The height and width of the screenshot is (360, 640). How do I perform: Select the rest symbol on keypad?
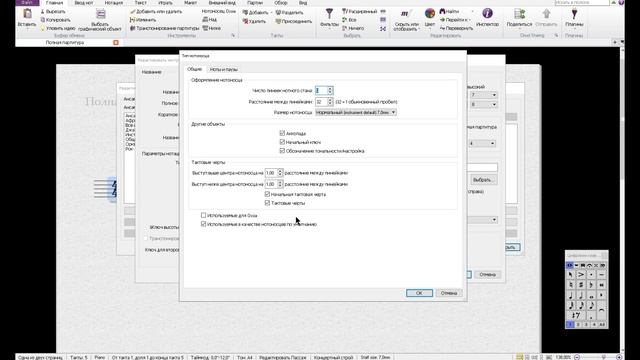(576, 315)
